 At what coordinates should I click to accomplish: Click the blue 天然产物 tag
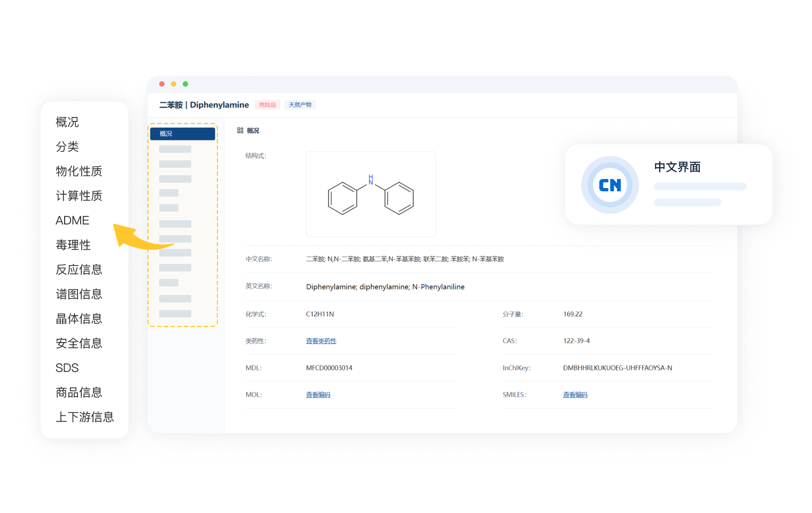click(300, 105)
